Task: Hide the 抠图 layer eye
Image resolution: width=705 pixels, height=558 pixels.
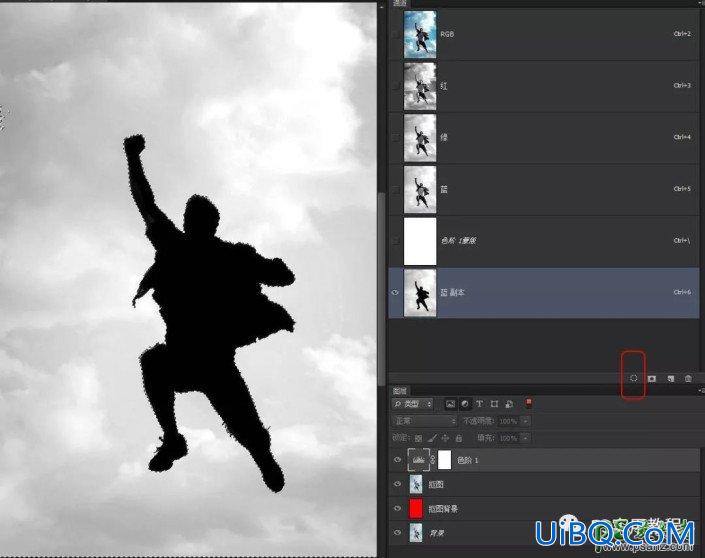Action: point(397,484)
